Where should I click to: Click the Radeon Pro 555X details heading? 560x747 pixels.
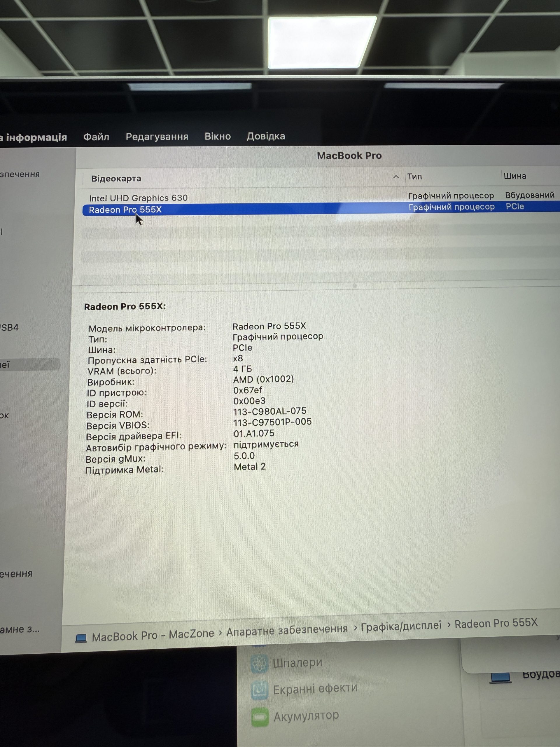(x=125, y=306)
